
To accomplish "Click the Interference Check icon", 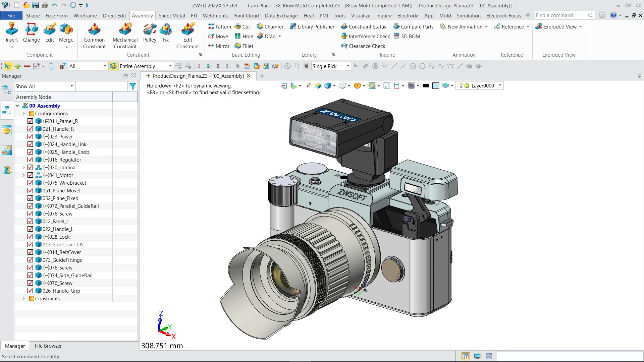I will click(344, 36).
